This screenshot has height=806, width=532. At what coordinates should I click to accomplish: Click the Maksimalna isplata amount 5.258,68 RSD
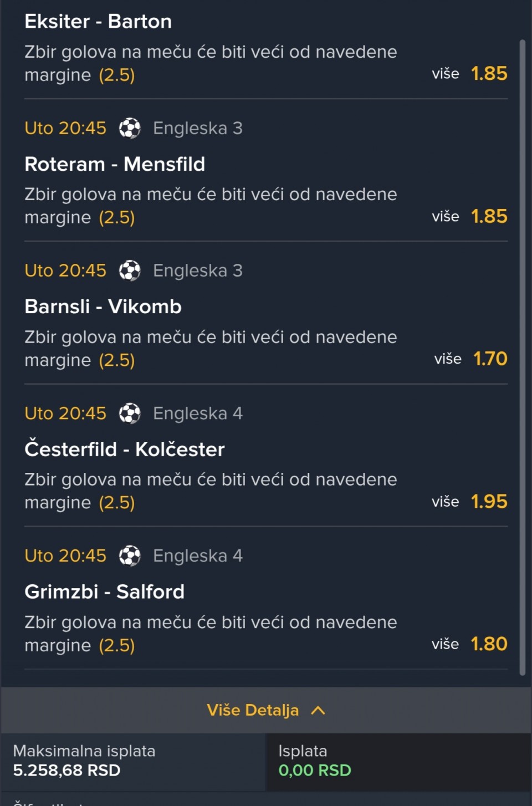(67, 771)
